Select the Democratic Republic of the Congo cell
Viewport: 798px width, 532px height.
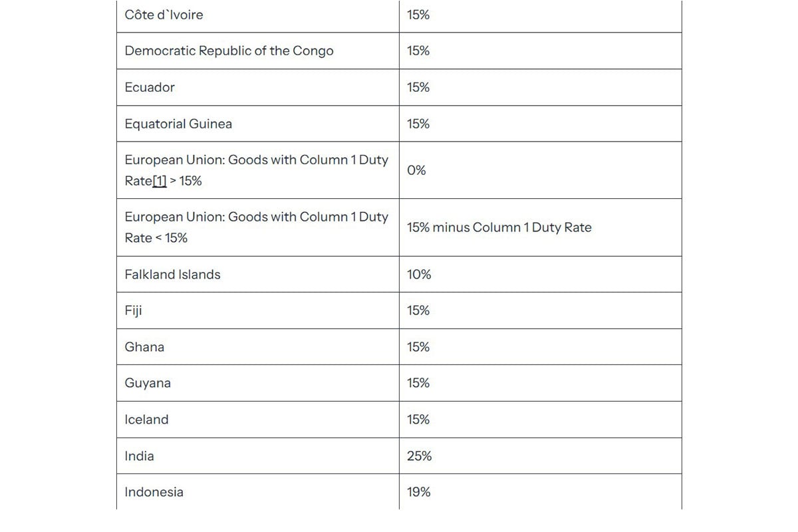tap(258, 51)
